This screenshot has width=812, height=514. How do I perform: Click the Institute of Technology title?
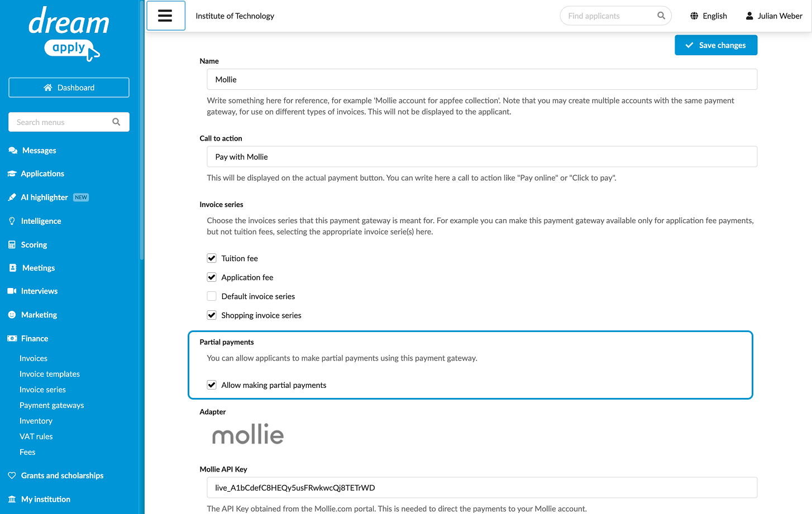click(235, 16)
